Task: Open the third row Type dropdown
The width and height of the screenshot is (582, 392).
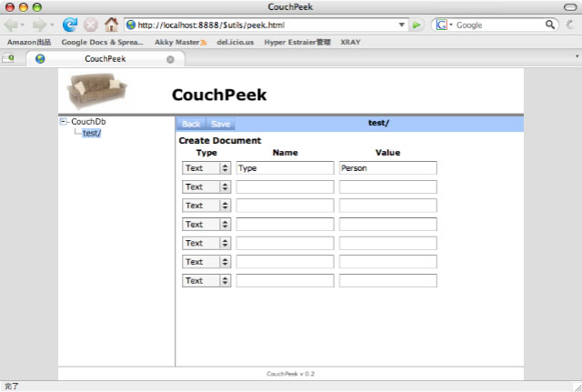Action: click(x=206, y=206)
